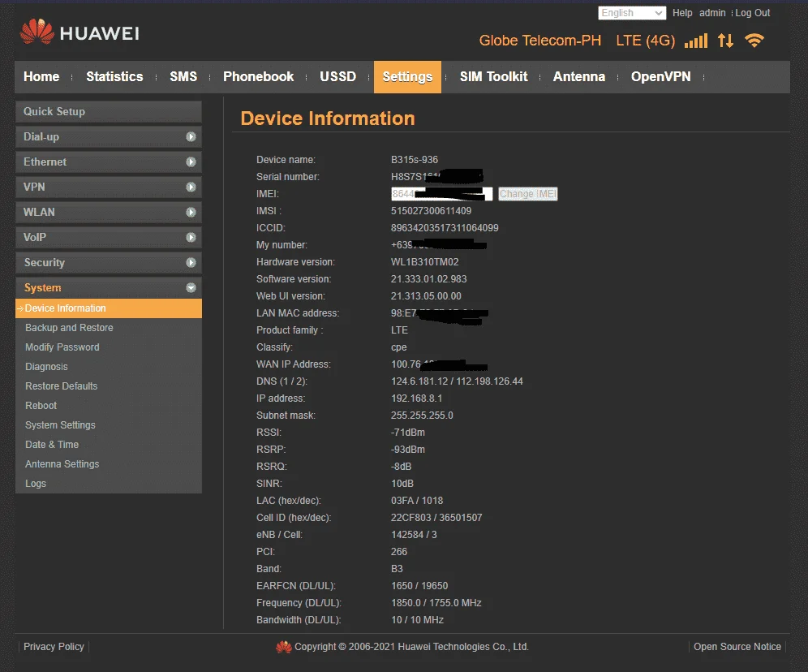Open the Privacy Policy link

click(x=54, y=647)
